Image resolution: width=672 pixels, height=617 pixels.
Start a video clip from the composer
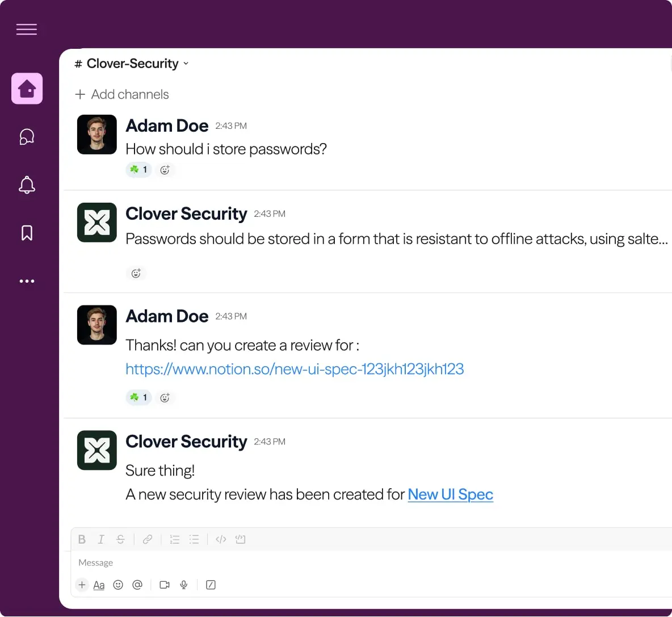[164, 585]
